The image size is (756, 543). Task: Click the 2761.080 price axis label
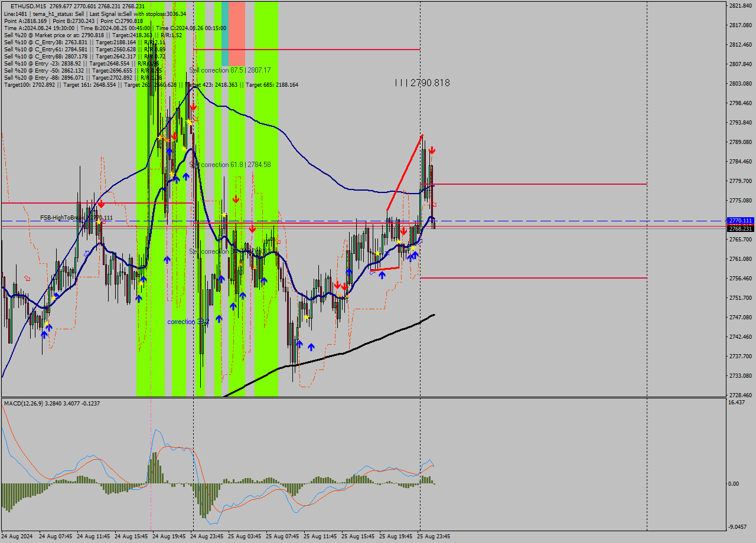click(x=740, y=259)
